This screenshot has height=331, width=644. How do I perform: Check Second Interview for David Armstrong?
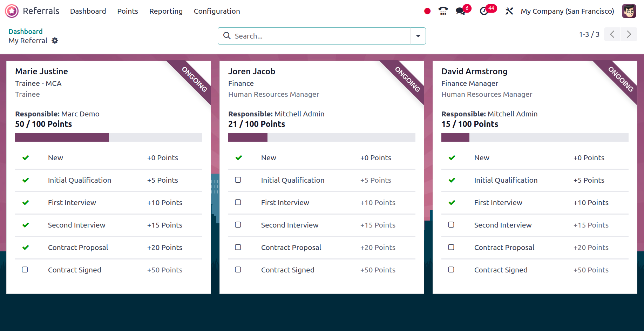451,225
